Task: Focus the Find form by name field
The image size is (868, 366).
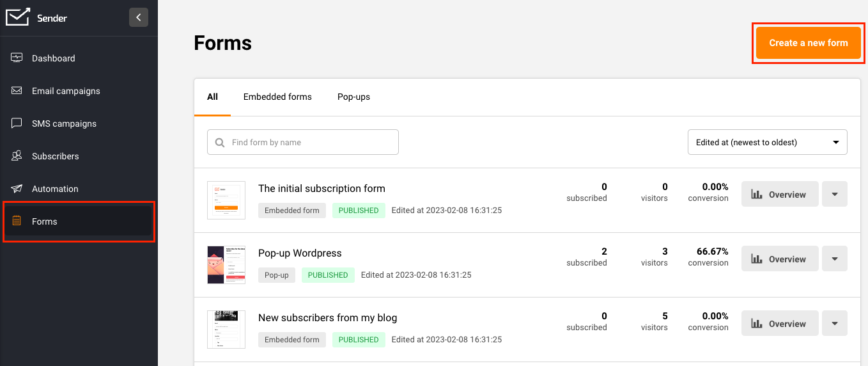Action: [313, 142]
